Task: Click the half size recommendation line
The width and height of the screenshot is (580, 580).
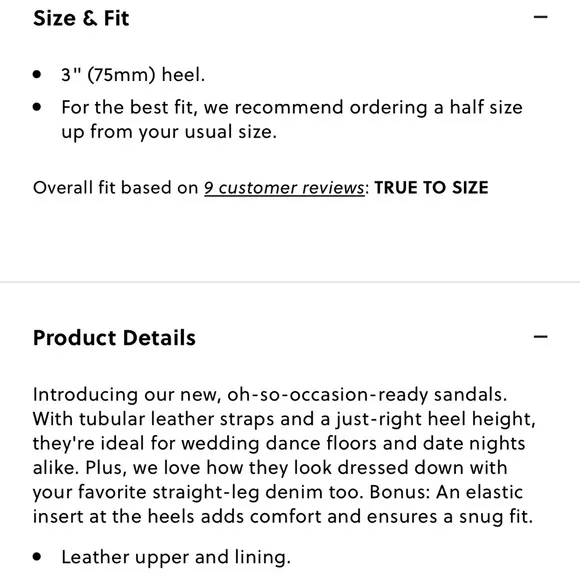Action: click(x=292, y=108)
